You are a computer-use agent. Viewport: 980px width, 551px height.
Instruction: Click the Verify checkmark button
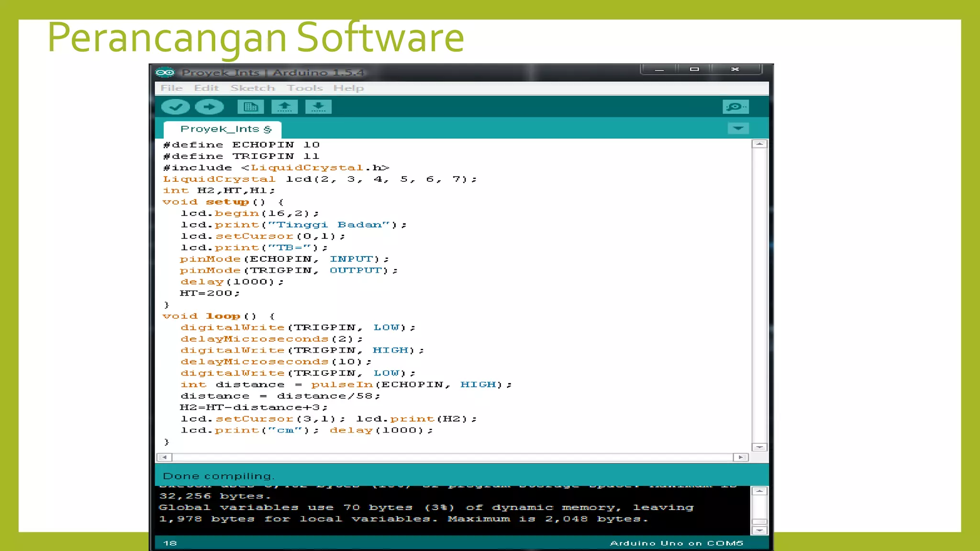[x=175, y=107]
